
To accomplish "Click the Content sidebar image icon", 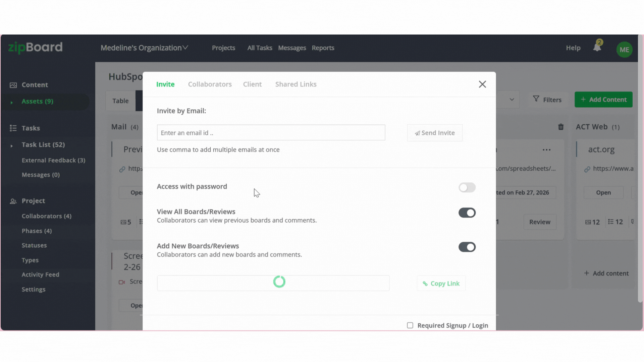I will 13,85.
